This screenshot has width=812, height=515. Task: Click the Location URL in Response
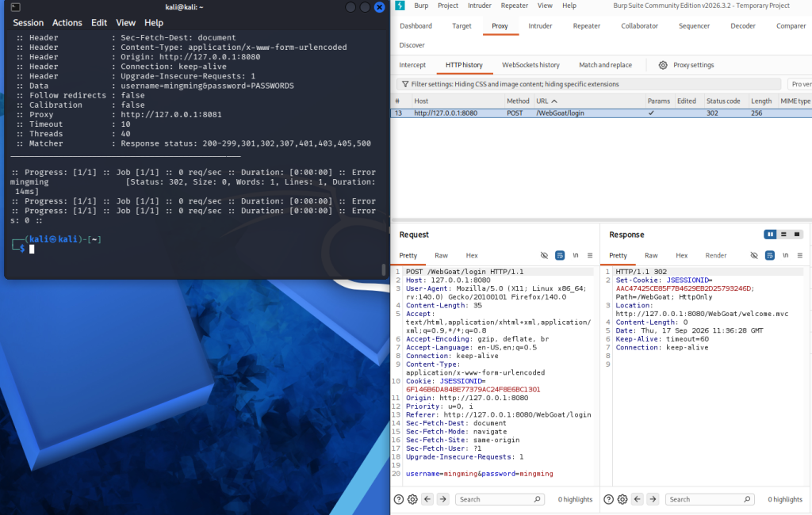coord(702,314)
